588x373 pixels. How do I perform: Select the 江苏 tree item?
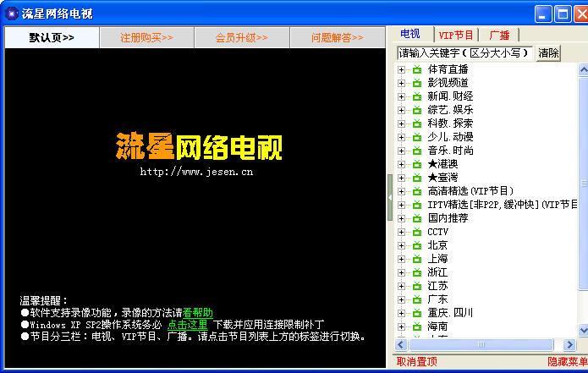(437, 286)
